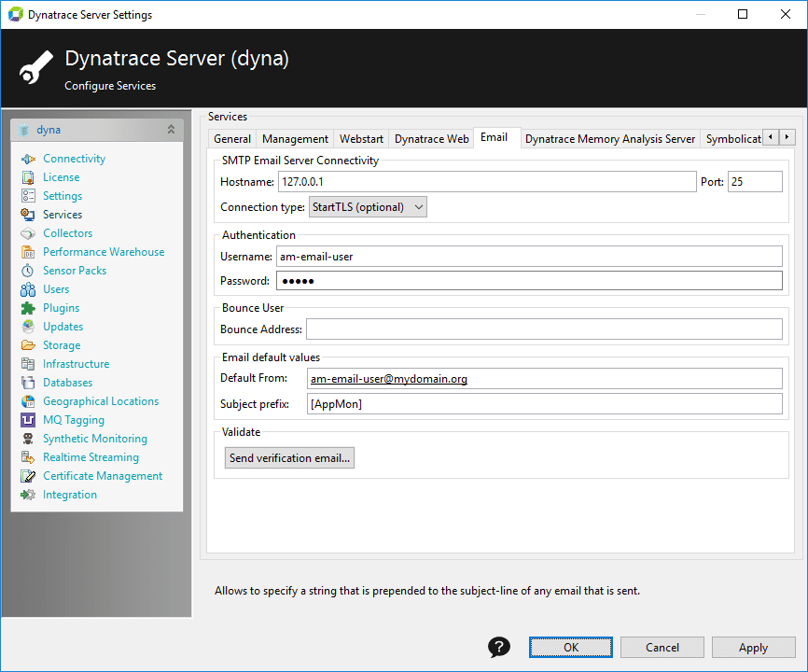Click the Connectivity icon in sidebar
The height and width of the screenshot is (672, 808).
point(28,159)
